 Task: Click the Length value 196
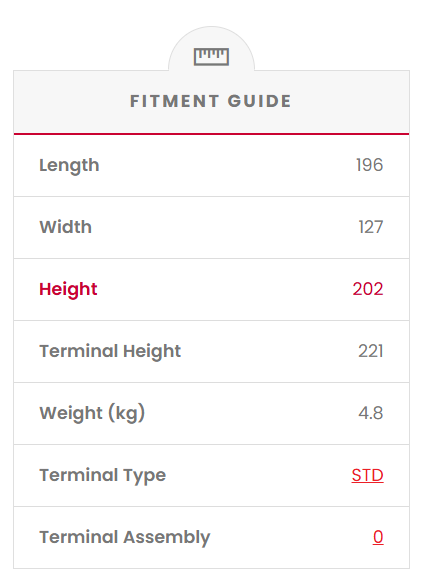(370, 165)
